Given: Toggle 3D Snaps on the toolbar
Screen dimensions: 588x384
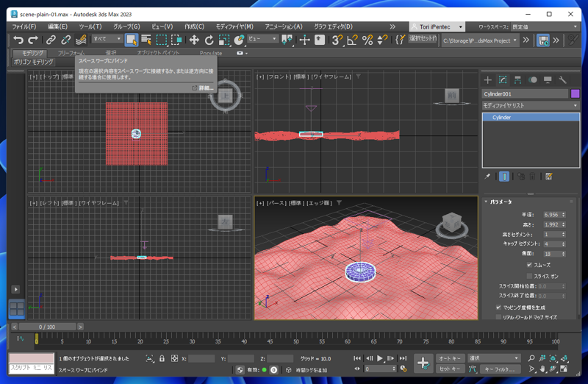Looking at the screenshot, I should 337,40.
